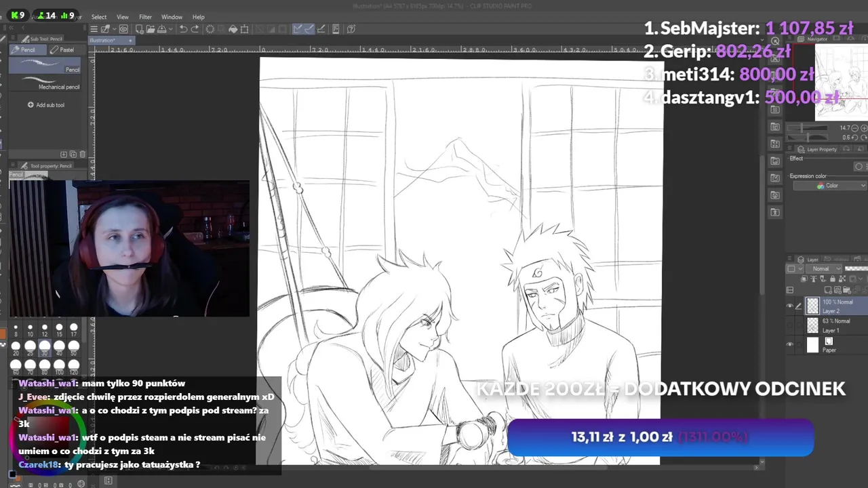Open the Expression color dropdown
This screenshot has height=488, width=868.
pyautogui.click(x=831, y=185)
